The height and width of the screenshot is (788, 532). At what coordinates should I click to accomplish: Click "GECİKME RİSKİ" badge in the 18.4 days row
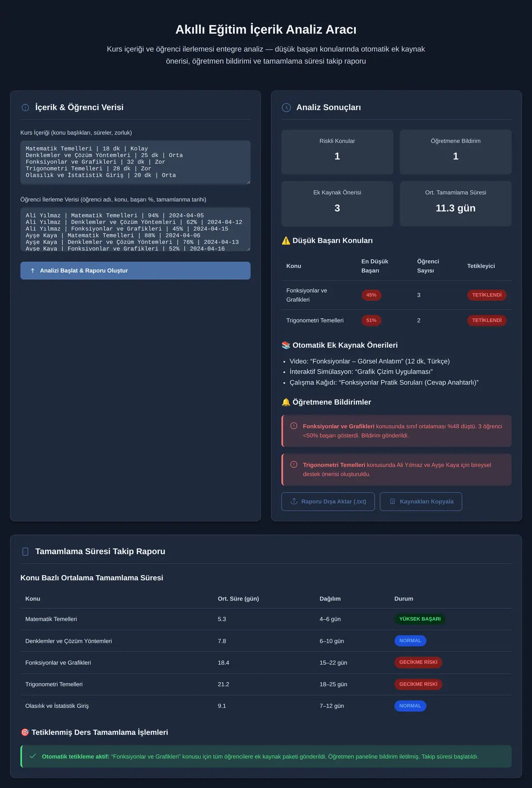pos(418,663)
